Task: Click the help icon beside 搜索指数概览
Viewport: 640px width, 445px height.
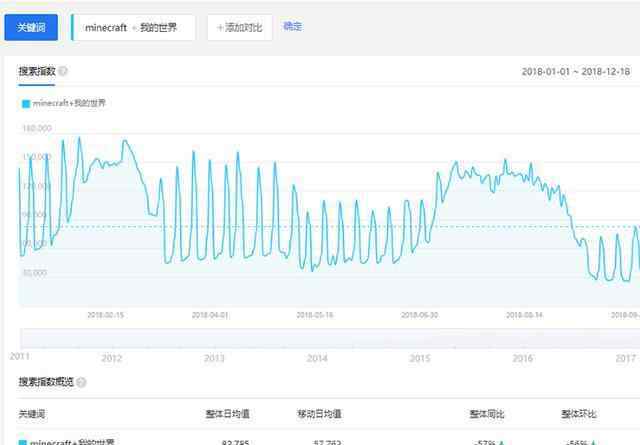Action: (81, 383)
